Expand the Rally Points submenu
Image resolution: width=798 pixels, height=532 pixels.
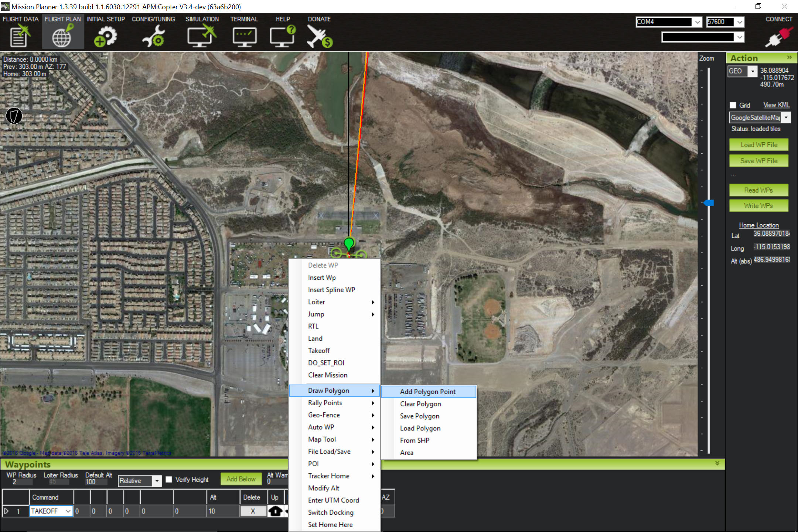click(334, 403)
